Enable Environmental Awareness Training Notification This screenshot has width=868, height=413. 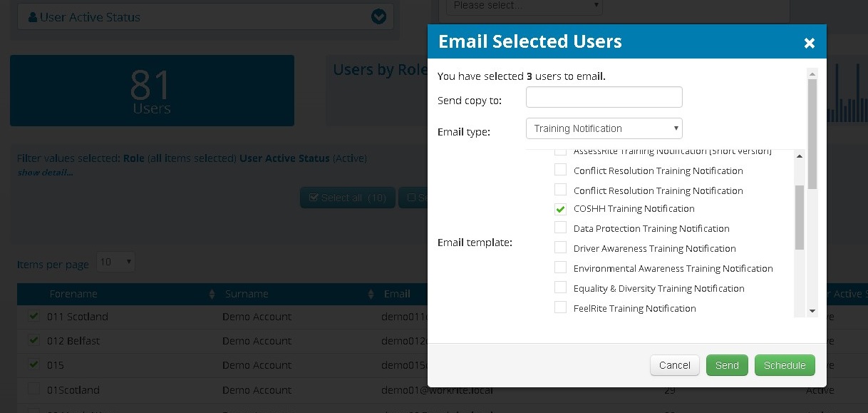[560, 269]
